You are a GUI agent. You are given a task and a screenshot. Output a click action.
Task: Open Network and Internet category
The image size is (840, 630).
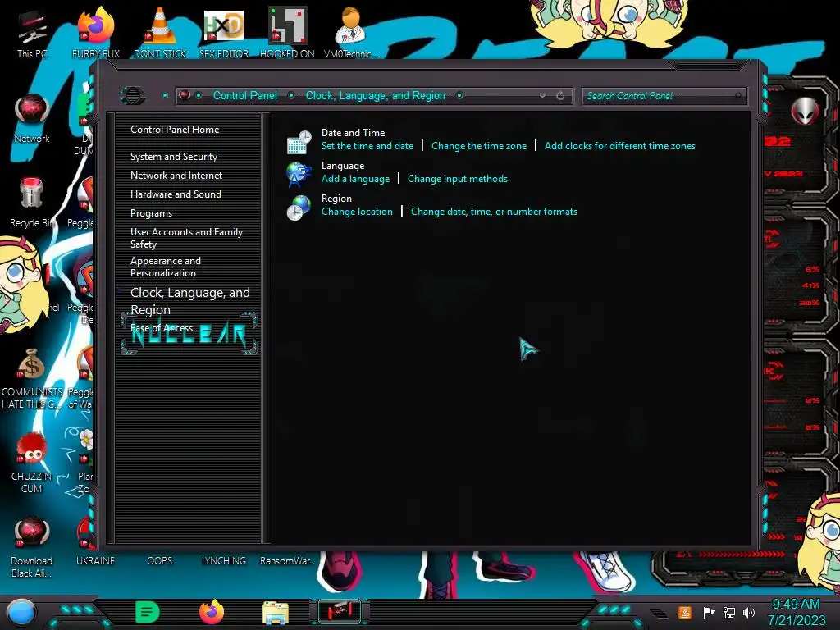(176, 176)
